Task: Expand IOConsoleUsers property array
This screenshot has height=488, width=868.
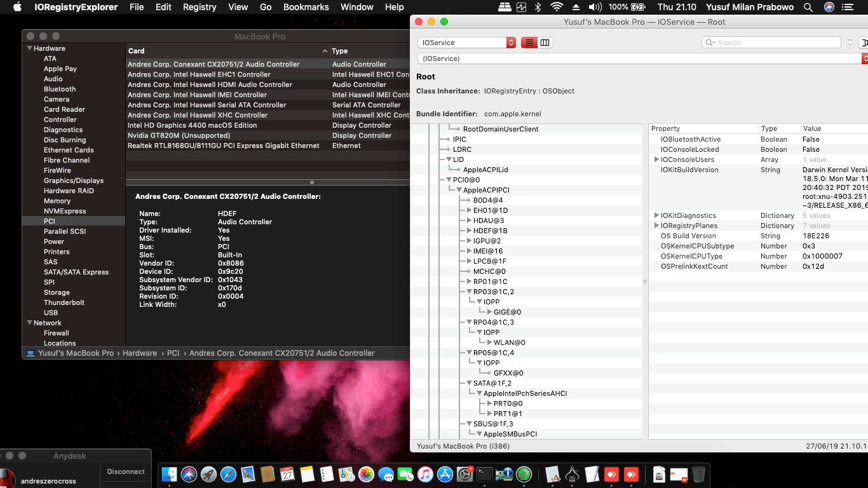Action: tap(656, 159)
